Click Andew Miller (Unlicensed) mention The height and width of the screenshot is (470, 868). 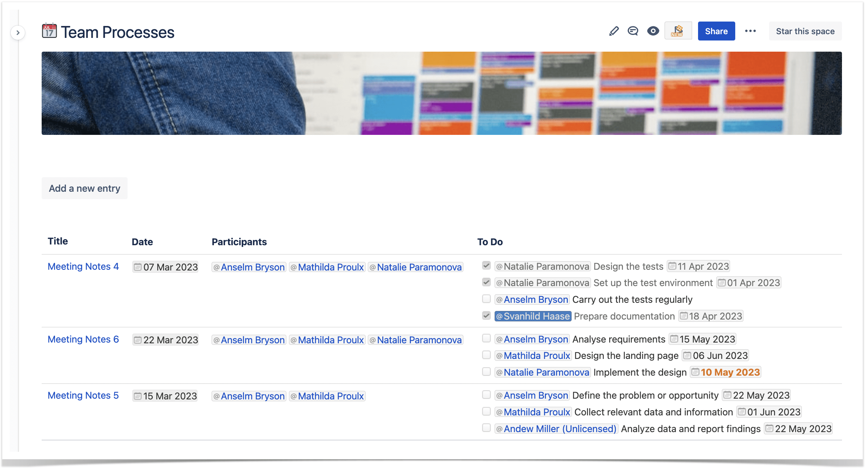556,429
